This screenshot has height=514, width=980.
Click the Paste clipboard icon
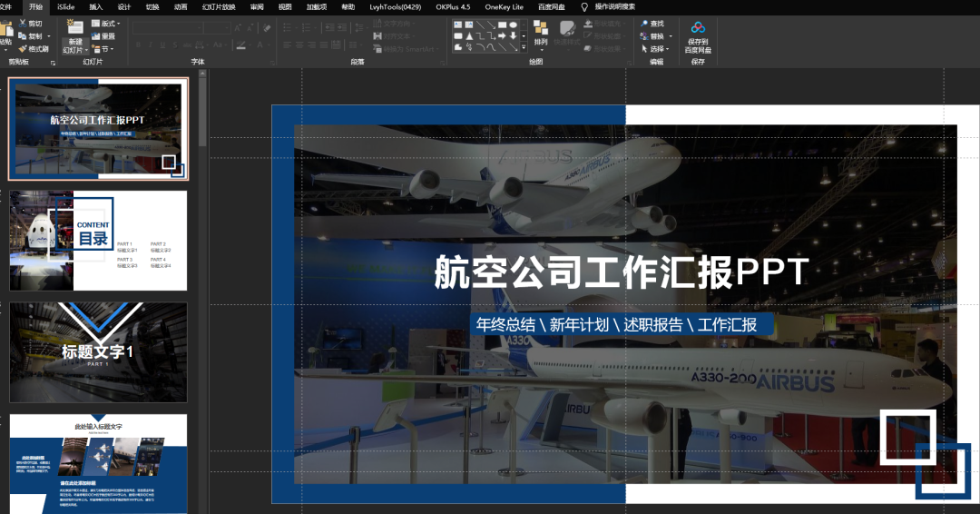(6, 28)
